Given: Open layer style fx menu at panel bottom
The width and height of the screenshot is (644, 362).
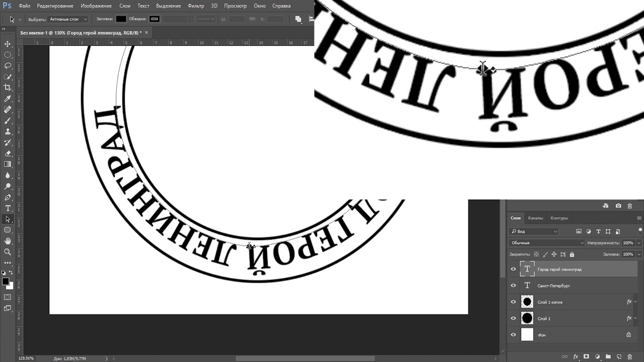Looking at the screenshot, I should pyautogui.click(x=576, y=356).
